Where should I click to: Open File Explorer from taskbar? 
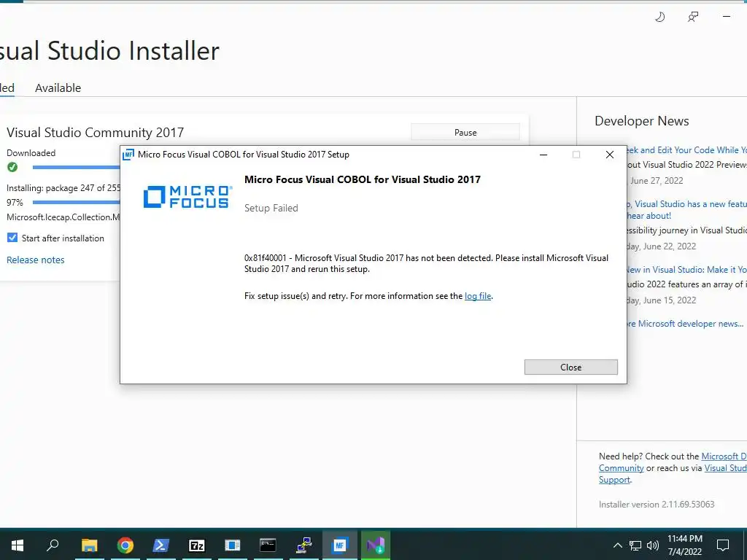pos(89,545)
